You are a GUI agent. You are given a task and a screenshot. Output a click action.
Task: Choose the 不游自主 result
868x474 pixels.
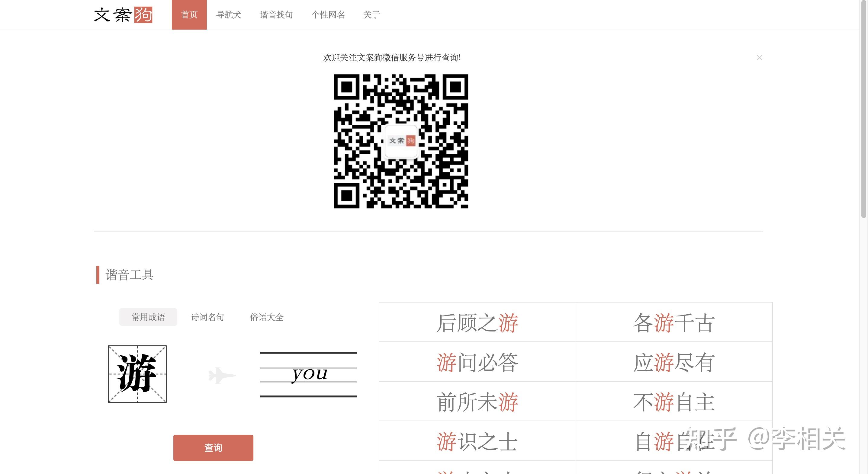pyautogui.click(x=674, y=402)
